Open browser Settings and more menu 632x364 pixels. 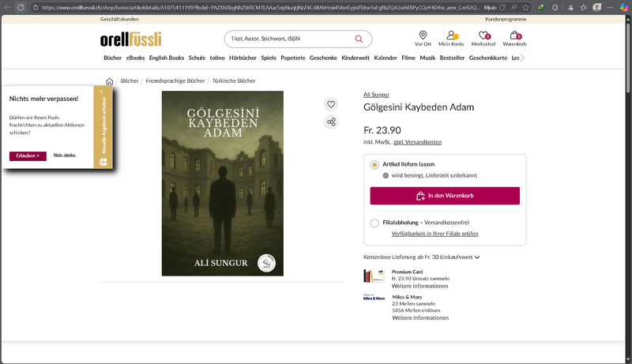pyautogui.click(x=610, y=7)
